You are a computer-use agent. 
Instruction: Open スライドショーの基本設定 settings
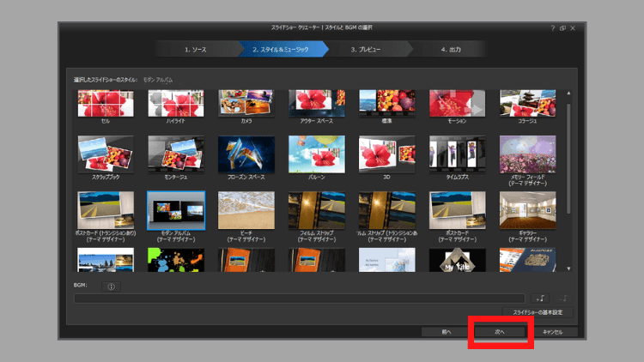(x=538, y=312)
